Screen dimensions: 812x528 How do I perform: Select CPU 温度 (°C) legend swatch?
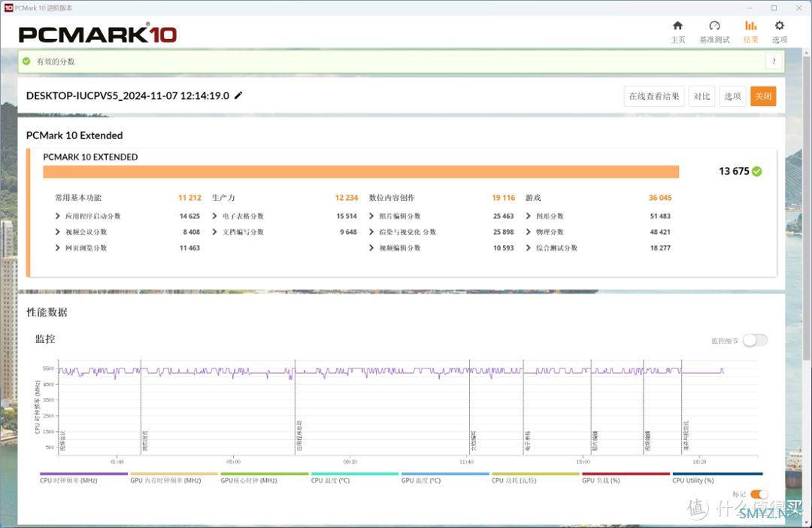click(x=355, y=474)
